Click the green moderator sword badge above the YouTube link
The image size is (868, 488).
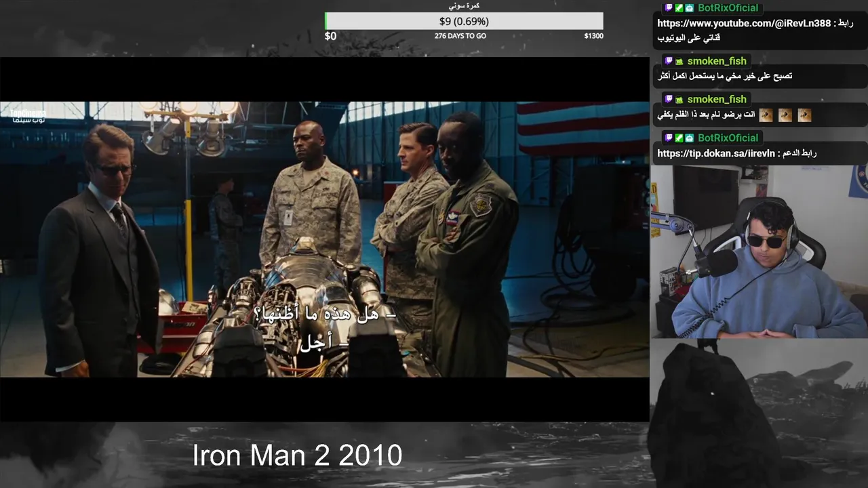(x=679, y=8)
